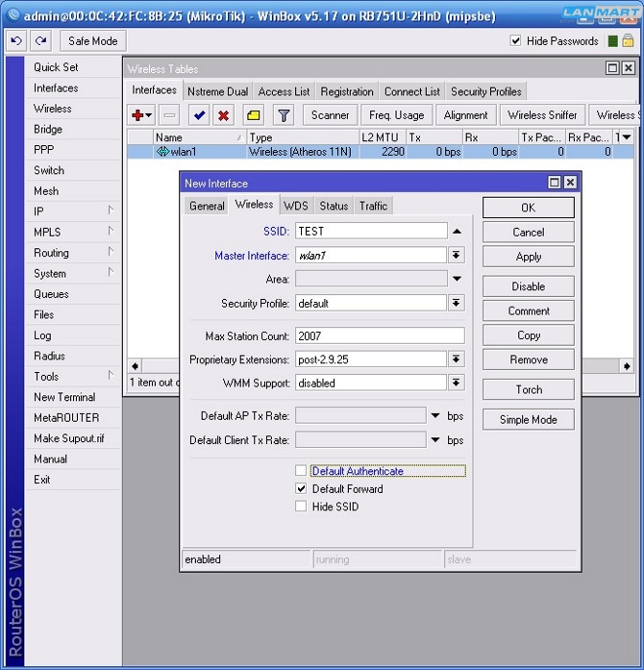Screen dimensions: 644x670
Task: Open the Security Profile dropdown
Action: [x=457, y=303]
